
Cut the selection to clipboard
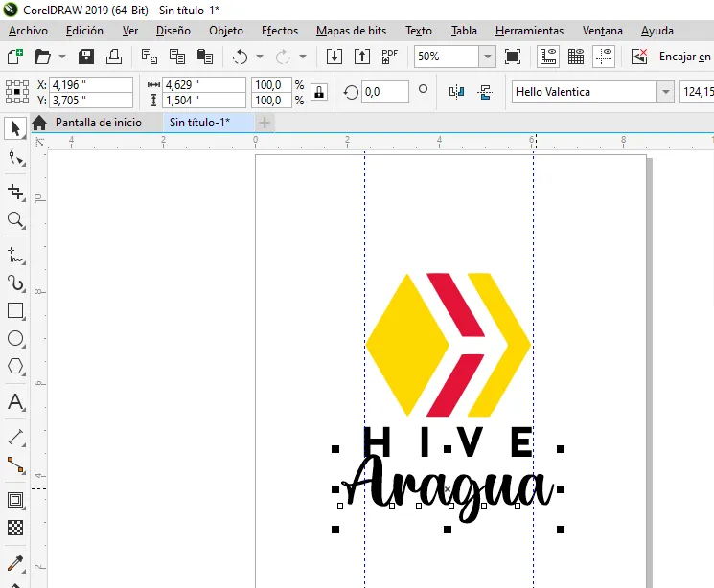coord(150,57)
